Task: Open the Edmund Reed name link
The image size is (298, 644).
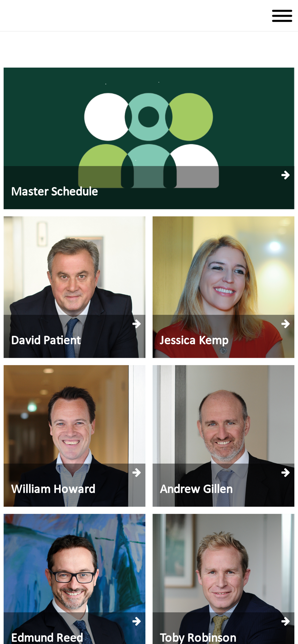Action: 47,638
